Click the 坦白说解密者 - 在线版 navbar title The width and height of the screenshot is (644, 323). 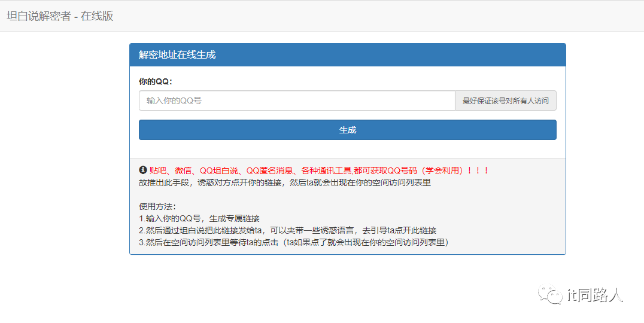60,16
